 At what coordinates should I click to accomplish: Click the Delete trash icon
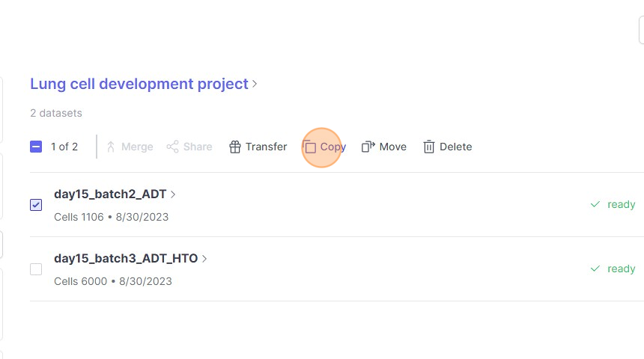coord(429,147)
